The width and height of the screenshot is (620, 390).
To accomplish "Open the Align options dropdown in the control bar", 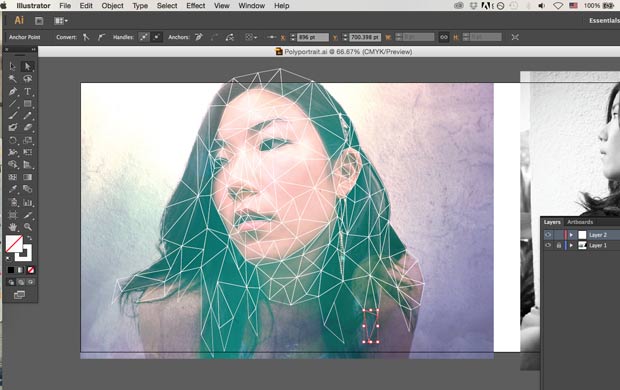I will pos(251,37).
